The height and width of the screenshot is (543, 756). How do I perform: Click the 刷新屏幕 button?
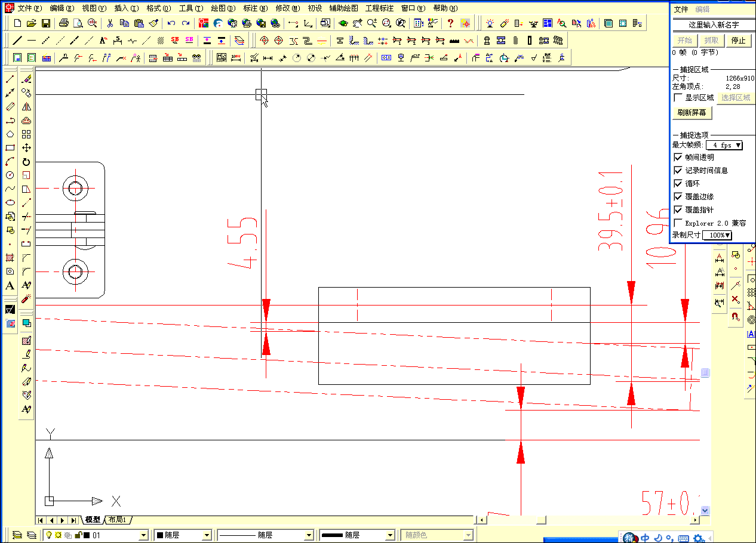(692, 112)
